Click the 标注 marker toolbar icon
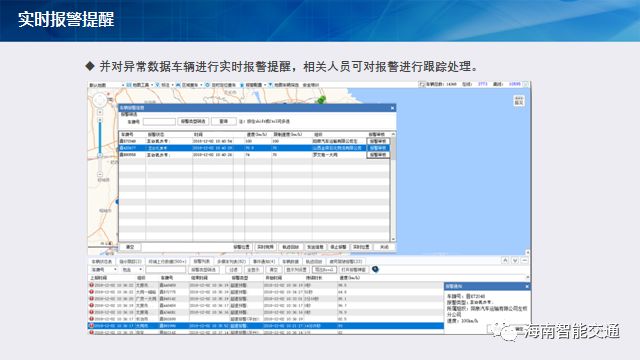 click(x=157, y=85)
